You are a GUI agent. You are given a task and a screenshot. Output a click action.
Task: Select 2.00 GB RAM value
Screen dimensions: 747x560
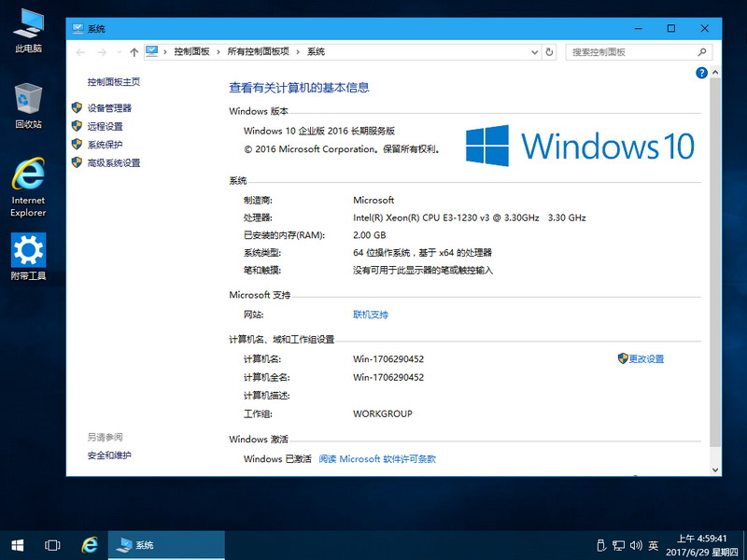369,235
